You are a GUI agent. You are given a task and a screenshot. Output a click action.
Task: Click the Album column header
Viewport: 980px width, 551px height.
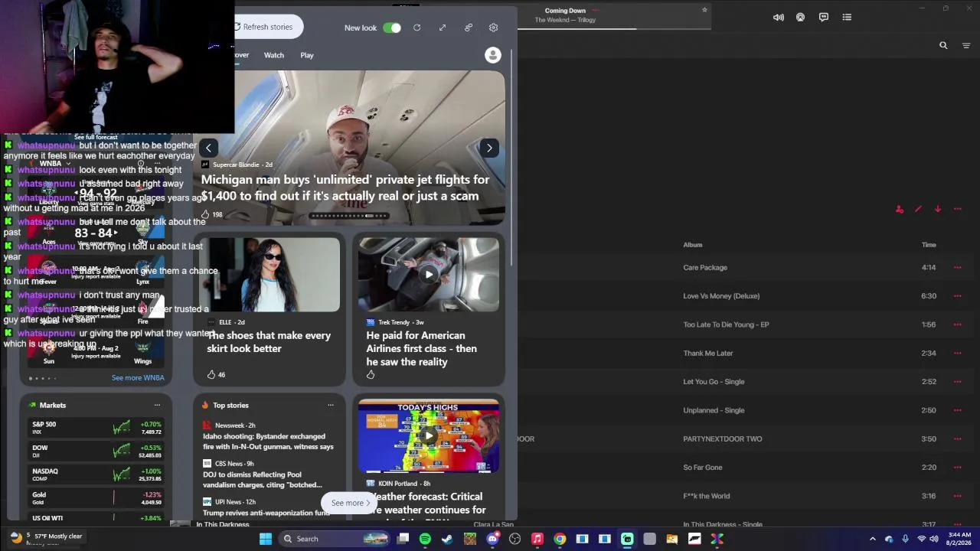pyautogui.click(x=693, y=245)
